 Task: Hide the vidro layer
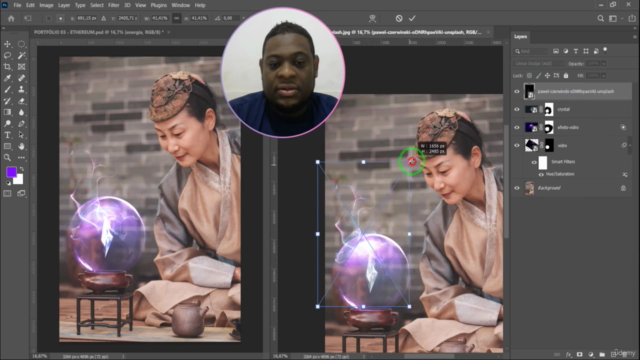tap(517, 145)
